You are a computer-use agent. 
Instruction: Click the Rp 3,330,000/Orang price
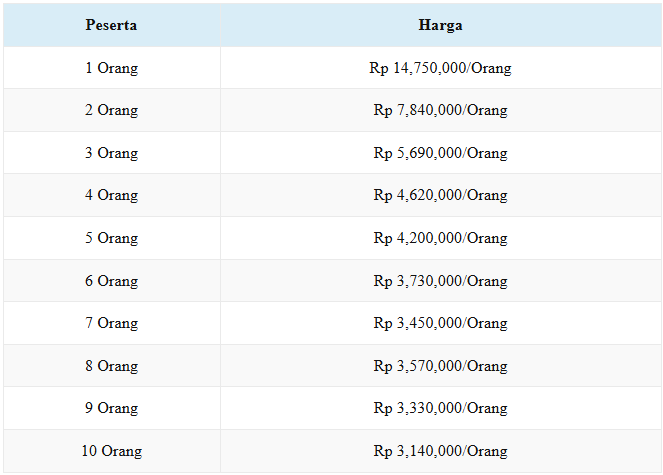coord(440,408)
